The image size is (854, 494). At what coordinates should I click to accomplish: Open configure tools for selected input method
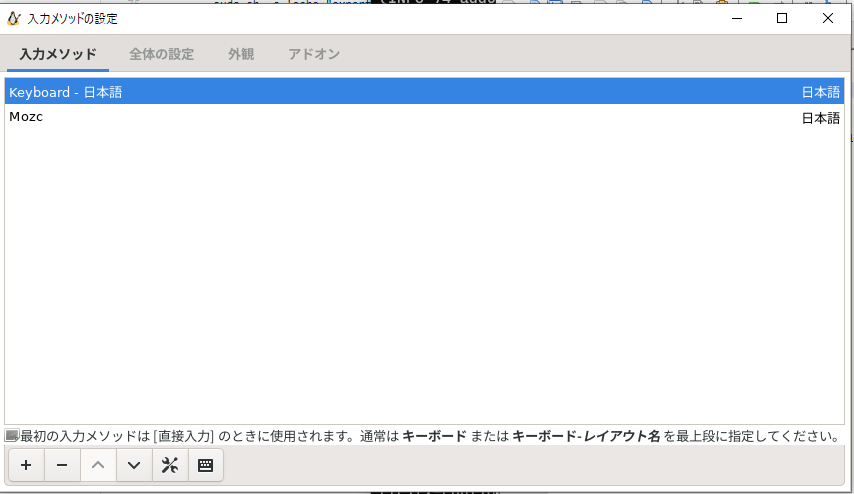coord(170,465)
